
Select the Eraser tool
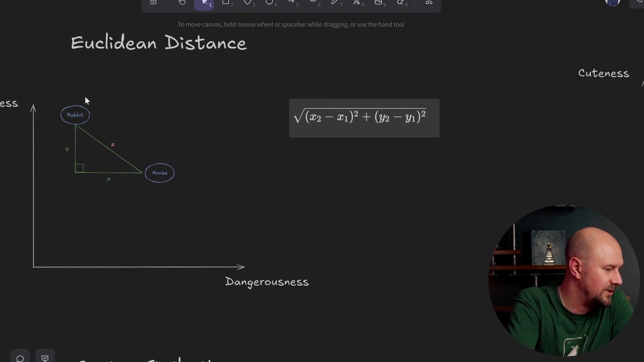click(400, 3)
